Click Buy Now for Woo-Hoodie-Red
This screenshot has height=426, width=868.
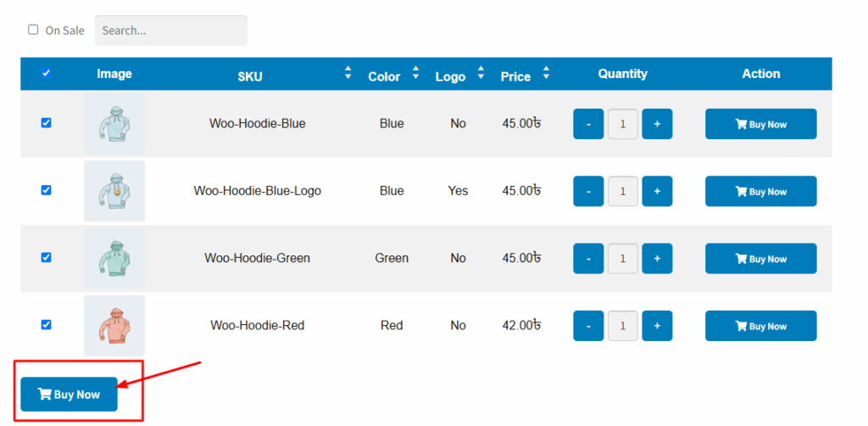(x=760, y=326)
